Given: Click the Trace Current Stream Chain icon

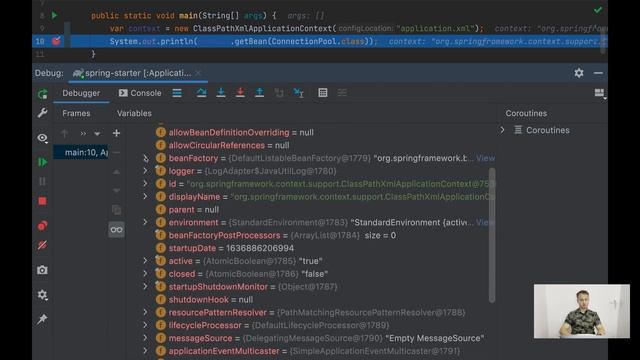Looking at the screenshot, I should (x=342, y=93).
